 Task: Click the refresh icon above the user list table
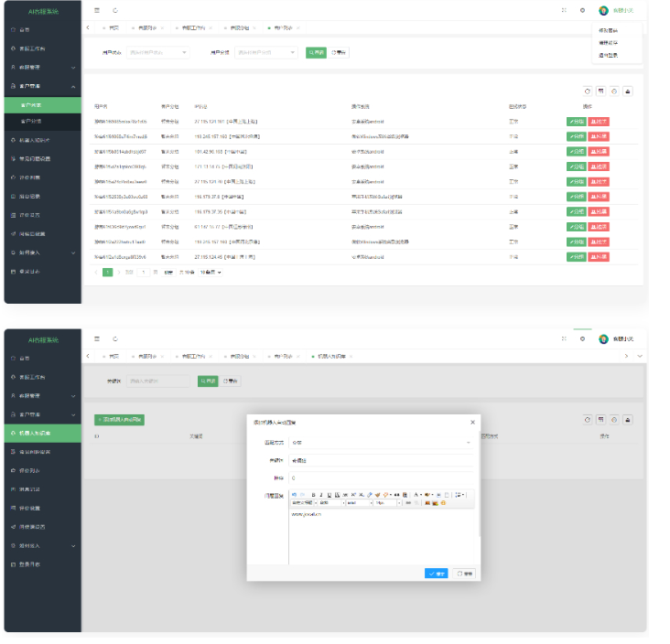[587, 91]
